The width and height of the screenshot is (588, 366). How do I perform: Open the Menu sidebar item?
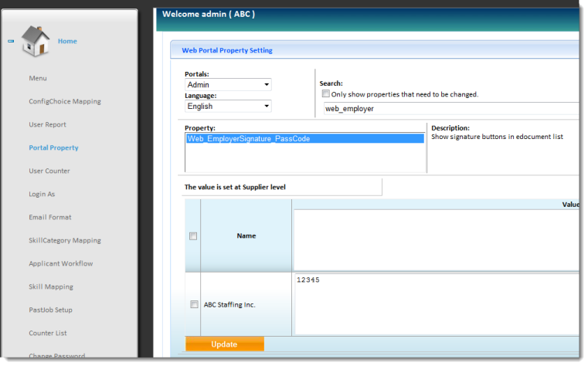(38, 78)
